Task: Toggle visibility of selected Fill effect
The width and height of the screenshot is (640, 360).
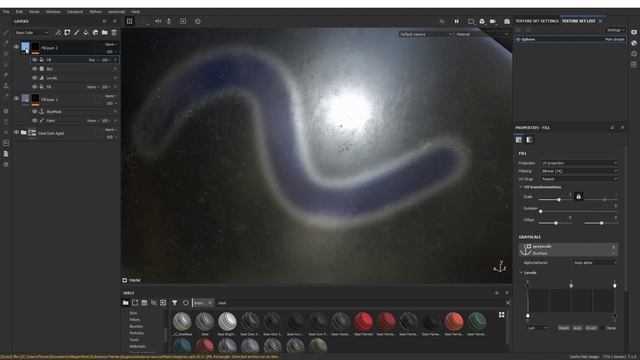Action: tap(35, 60)
